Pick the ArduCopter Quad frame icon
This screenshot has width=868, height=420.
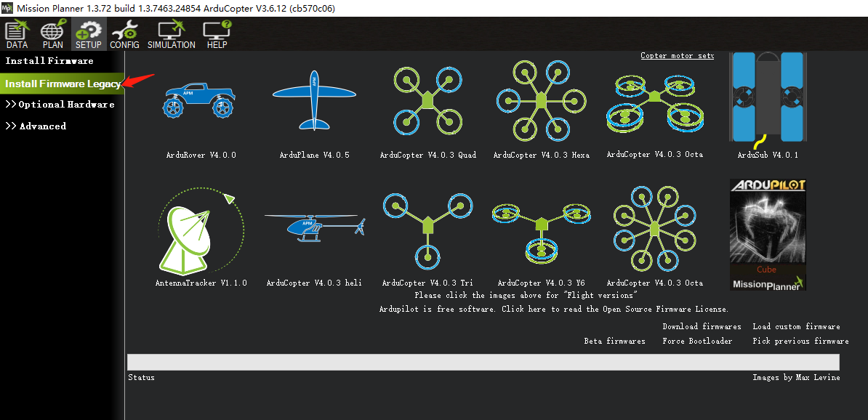pyautogui.click(x=427, y=101)
